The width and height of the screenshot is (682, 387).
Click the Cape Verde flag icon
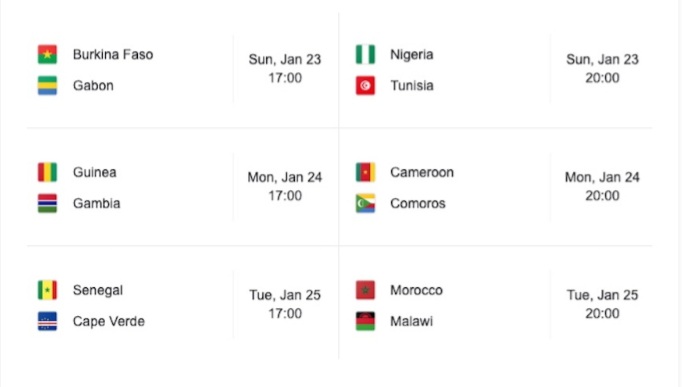47,321
